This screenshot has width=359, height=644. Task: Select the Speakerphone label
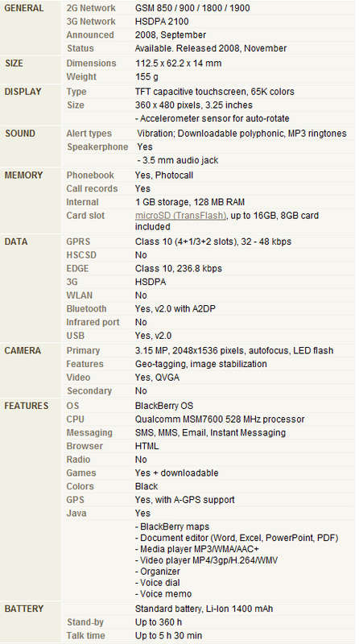pos(97,147)
